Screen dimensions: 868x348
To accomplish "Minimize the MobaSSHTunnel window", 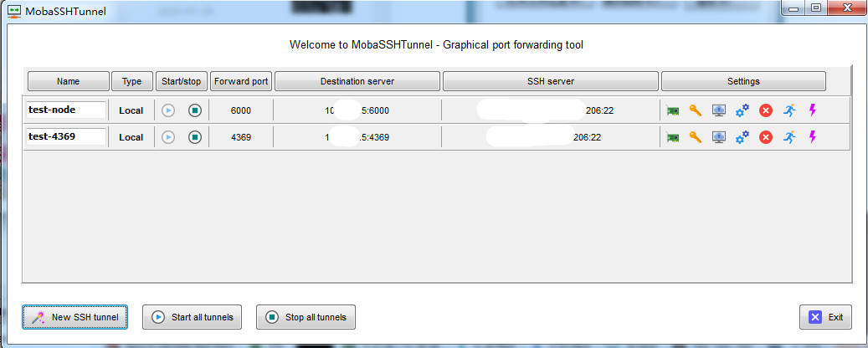I will click(x=794, y=8).
